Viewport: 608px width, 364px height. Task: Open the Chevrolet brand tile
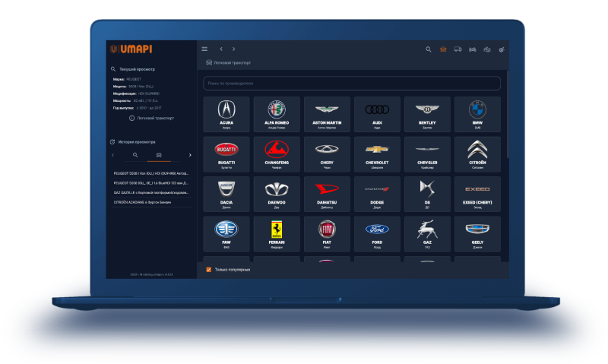point(377,154)
